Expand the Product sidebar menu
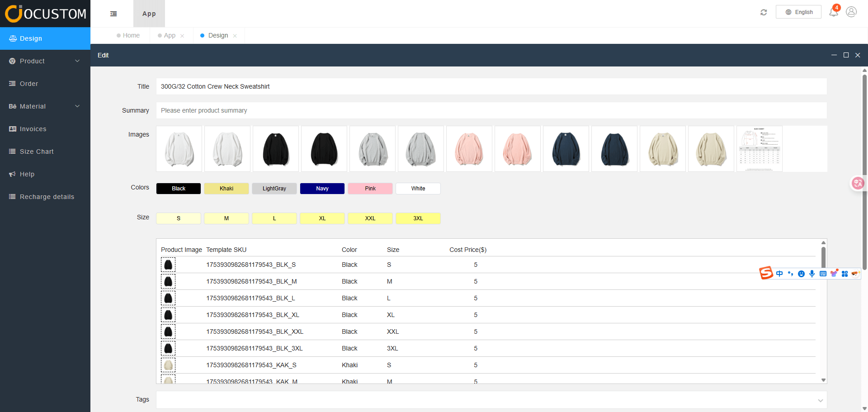868x412 pixels. coord(45,61)
